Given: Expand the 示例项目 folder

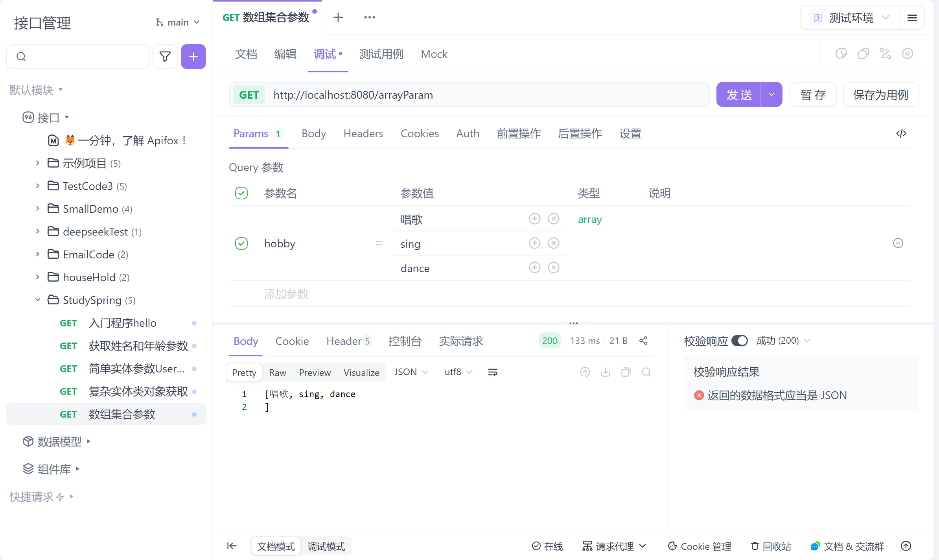Looking at the screenshot, I should (x=38, y=163).
